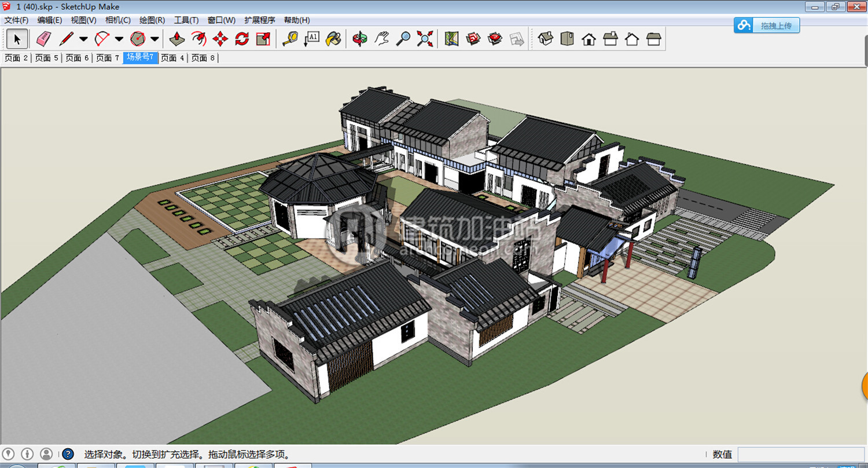
Task: Select the Rotate tool
Action: [x=242, y=39]
